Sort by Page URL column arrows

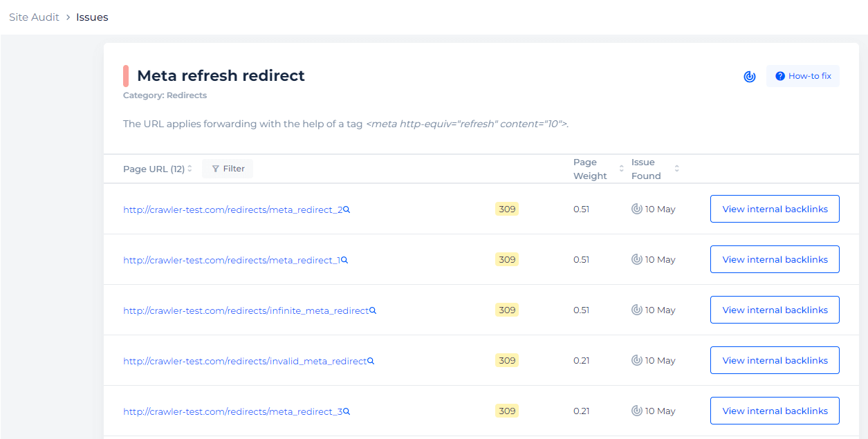click(190, 169)
